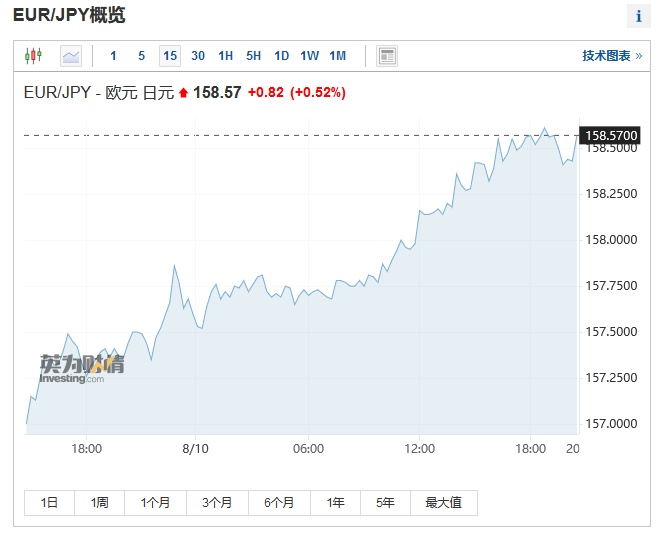661x536 pixels.
Task: Switch to candlestick chart type
Action: click(33, 56)
